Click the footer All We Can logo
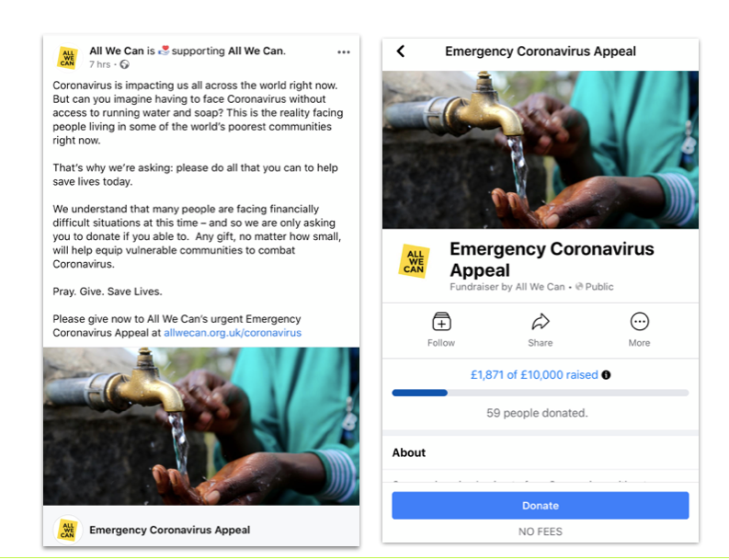729x560 pixels. click(x=68, y=530)
